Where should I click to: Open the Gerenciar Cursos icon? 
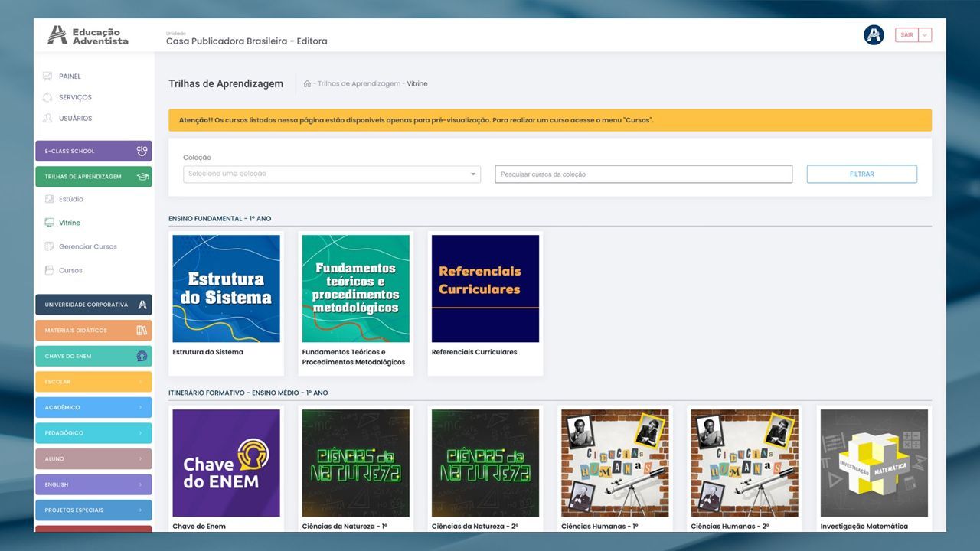pyautogui.click(x=49, y=246)
